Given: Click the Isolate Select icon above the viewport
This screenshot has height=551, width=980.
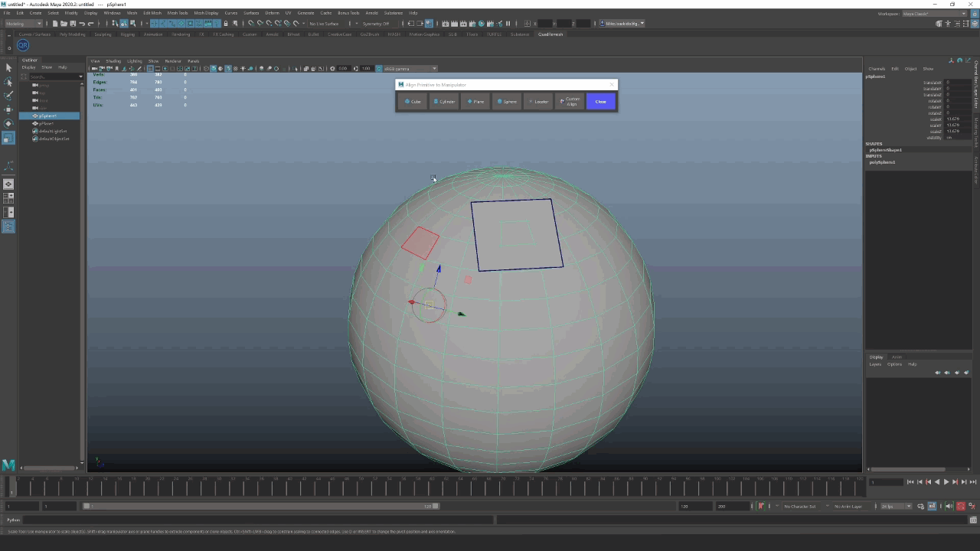Looking at the screenshot, I should (x=293, y=69).
